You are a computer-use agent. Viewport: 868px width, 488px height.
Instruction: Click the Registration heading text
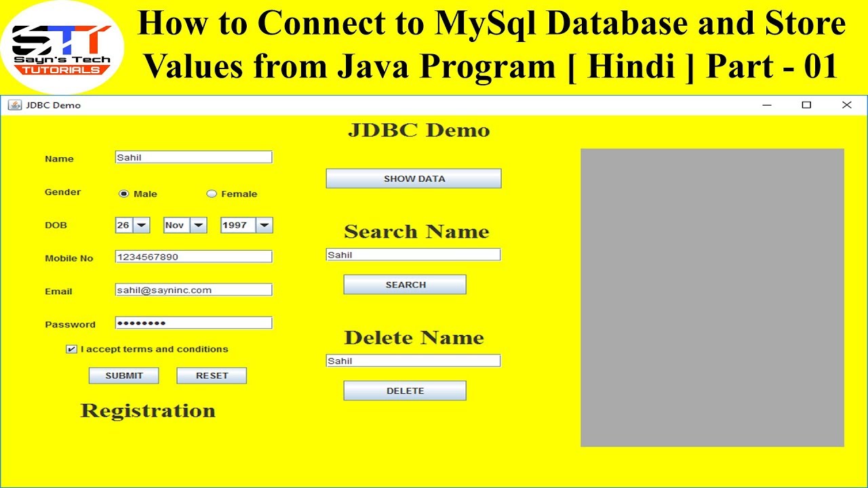tap(148, 411)
